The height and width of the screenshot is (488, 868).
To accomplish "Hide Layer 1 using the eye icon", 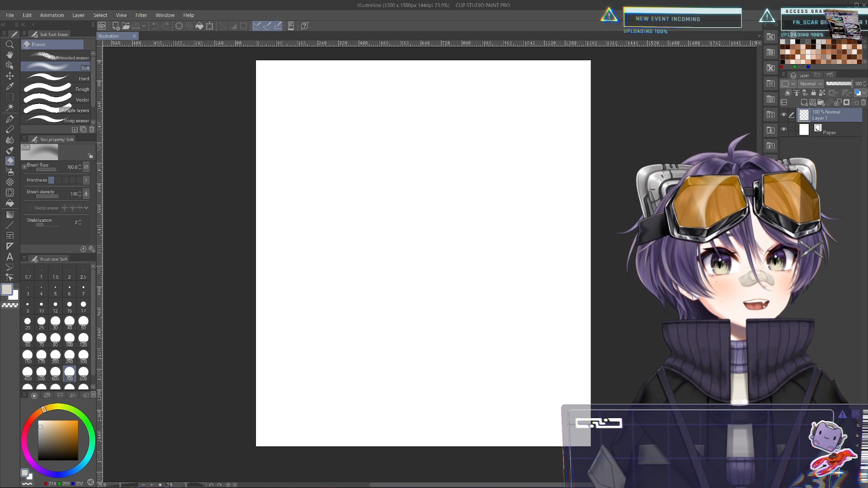I will pyautogui.click(x=783, y=115).
